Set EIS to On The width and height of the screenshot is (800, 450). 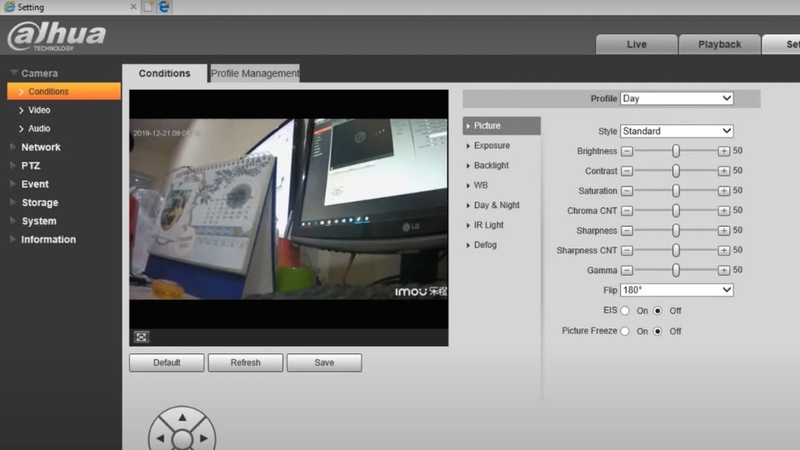click(625, 311)
